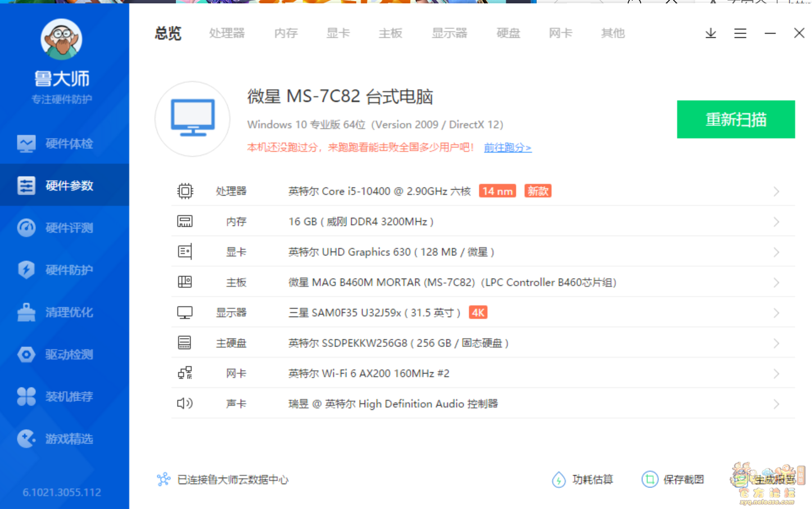The width and height of the screenshot is (812, 509).
Task: Expand the 网卡 row chevron
Action: pyautogui.click(x=776, y=373)
